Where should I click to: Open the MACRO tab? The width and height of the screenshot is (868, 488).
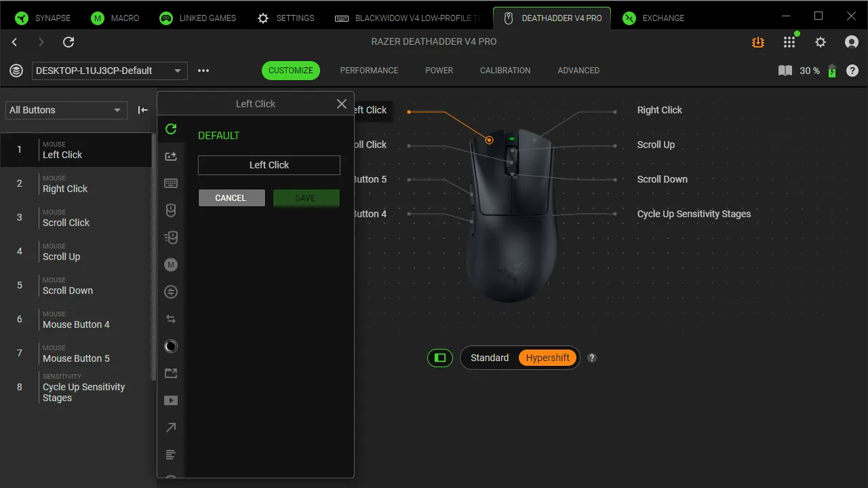pos(115,18)
